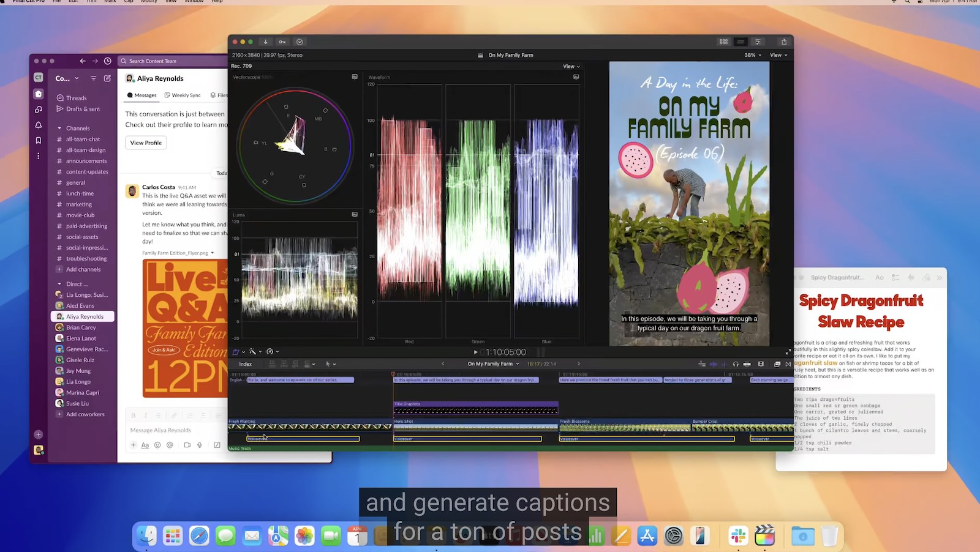Viewport: 980px width, 552px height.
Task: Switch to Weekly Sync tab in Slack
Action: click(x=183, y=95)
